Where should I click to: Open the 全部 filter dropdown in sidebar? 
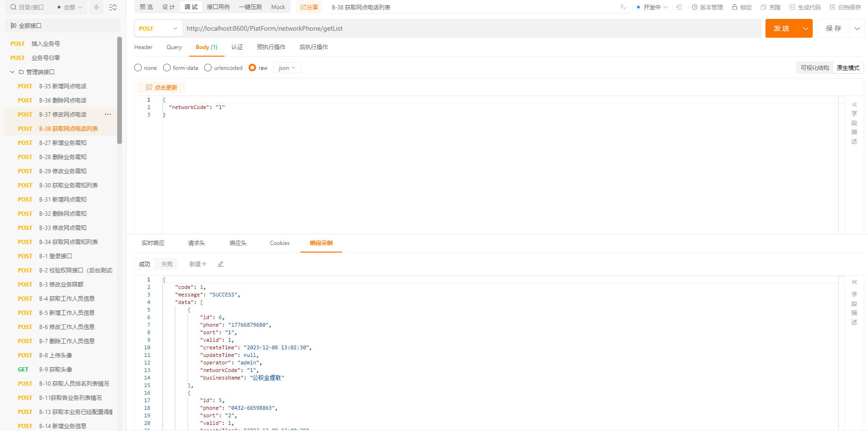pyautogui.click(x=69, y=7)
